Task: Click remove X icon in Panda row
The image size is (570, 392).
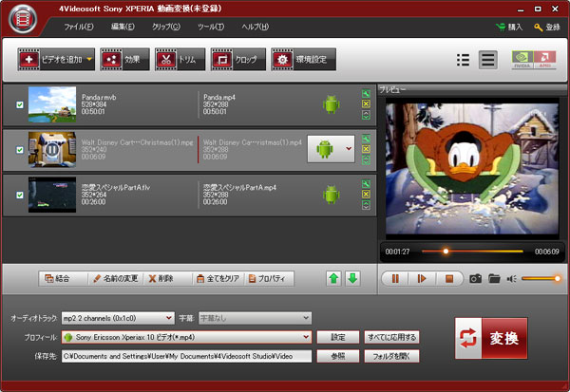Action: tap(366, 103)
